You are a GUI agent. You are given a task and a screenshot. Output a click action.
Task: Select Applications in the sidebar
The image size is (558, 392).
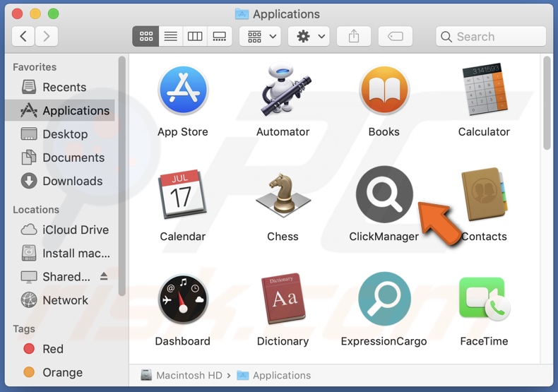pyautogui.click(x=60, y=111)
